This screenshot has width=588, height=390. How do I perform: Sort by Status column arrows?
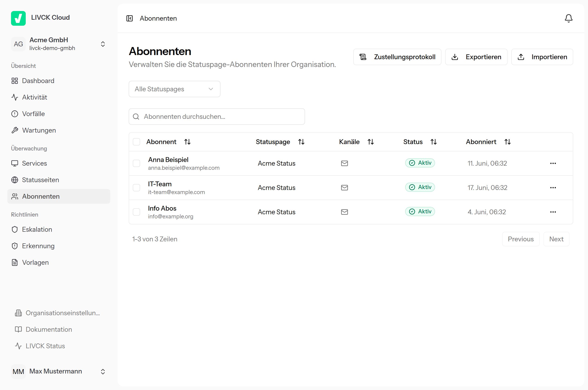434,142
